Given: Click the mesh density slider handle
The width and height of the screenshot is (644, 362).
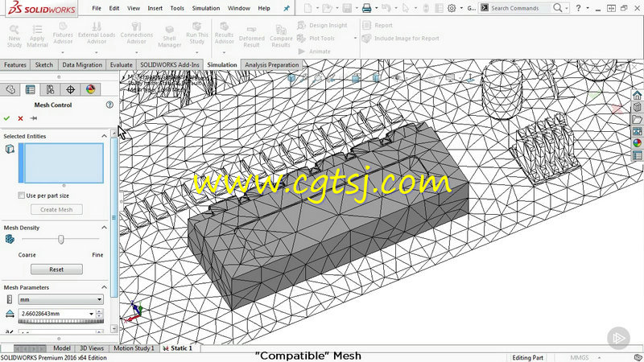Looking at the screenshot, I should pyautogui.click(x=61, y=239).
